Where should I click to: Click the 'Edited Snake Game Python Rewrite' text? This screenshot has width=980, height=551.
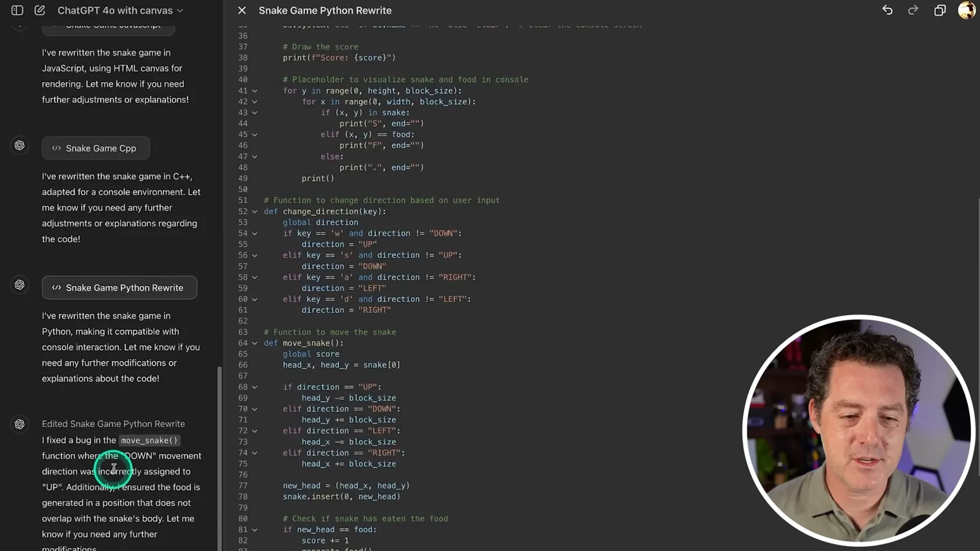click(113, 424)
